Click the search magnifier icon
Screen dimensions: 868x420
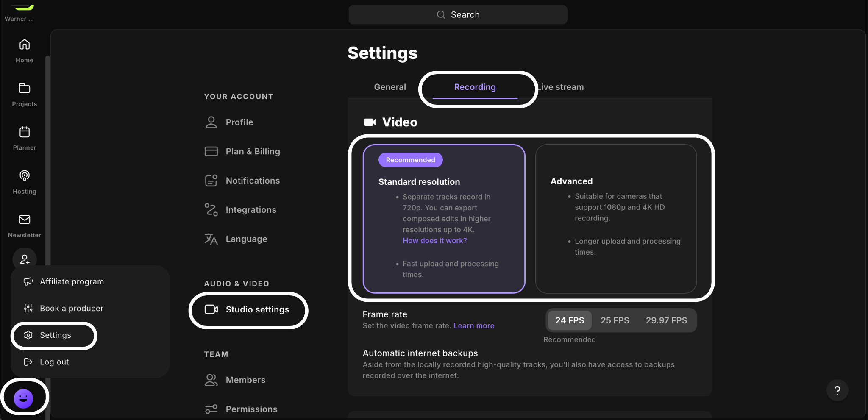tap(441, 15)
